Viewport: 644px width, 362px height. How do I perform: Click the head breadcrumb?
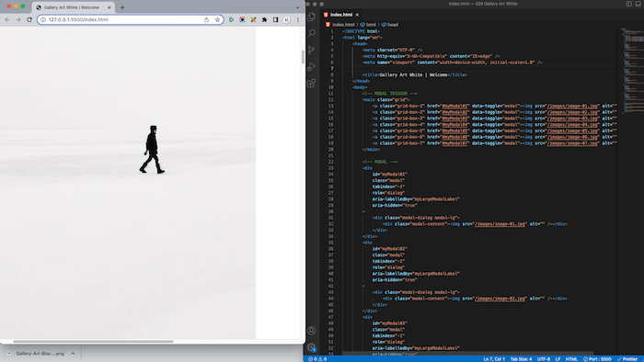393,25
